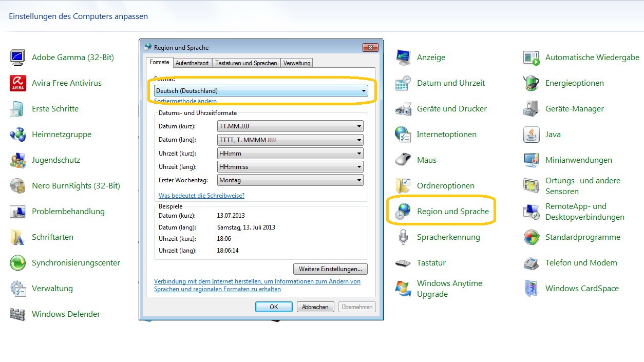Click the Standardprogramme icon

pyautogui.click(x=531, y=237)
